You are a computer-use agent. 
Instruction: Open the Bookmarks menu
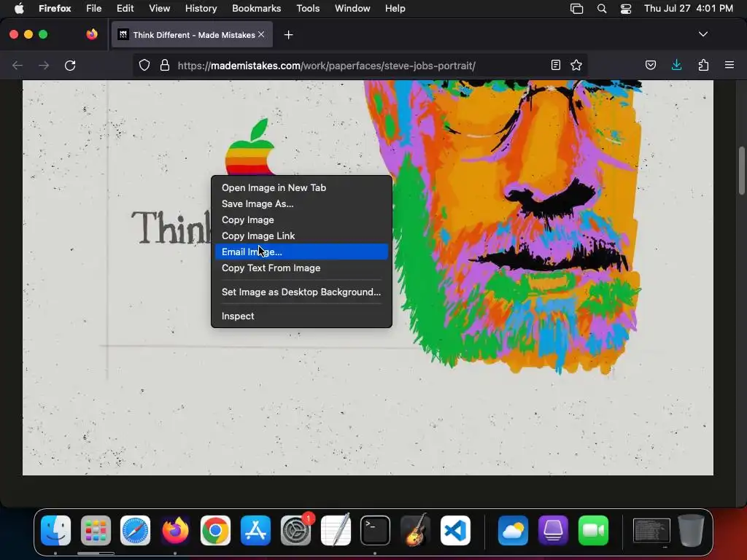pos(256,8)
